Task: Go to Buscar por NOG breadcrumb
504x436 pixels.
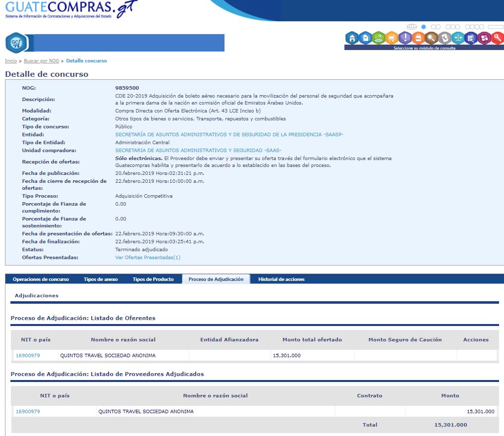Action: (41, 61)
